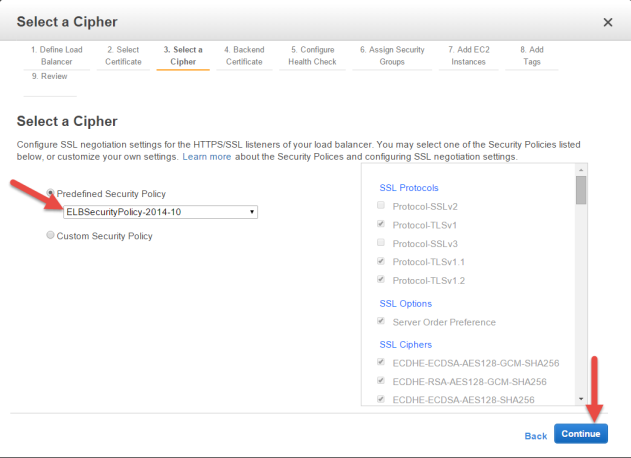Toggle the ECDHE-ECDSA-AES128-SHA256 cipher checkbox
The height and width of the screenshot is (458, 631).
click(381, 399)
